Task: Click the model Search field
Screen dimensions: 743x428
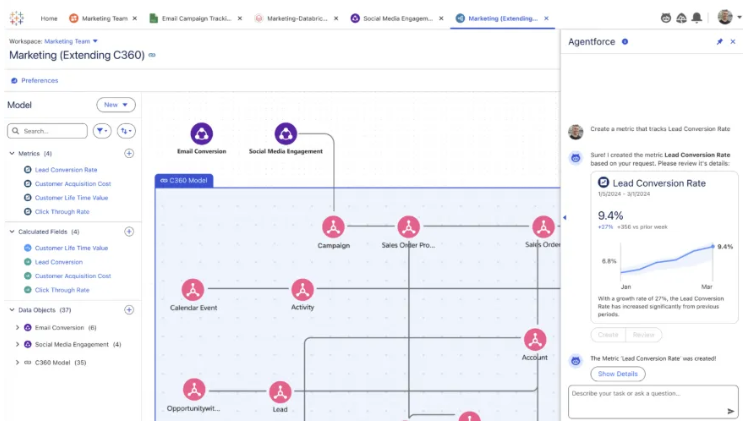Action: pos(47,131)
